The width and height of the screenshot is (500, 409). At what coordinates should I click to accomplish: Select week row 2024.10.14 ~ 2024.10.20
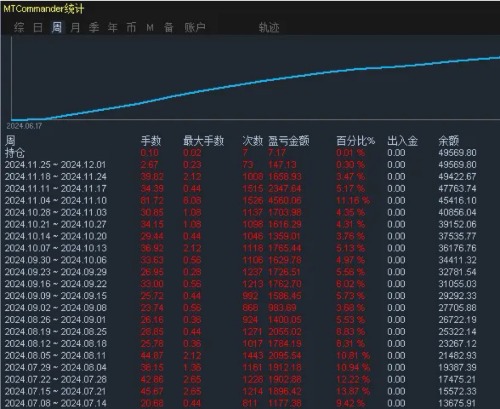coord(241,236)
